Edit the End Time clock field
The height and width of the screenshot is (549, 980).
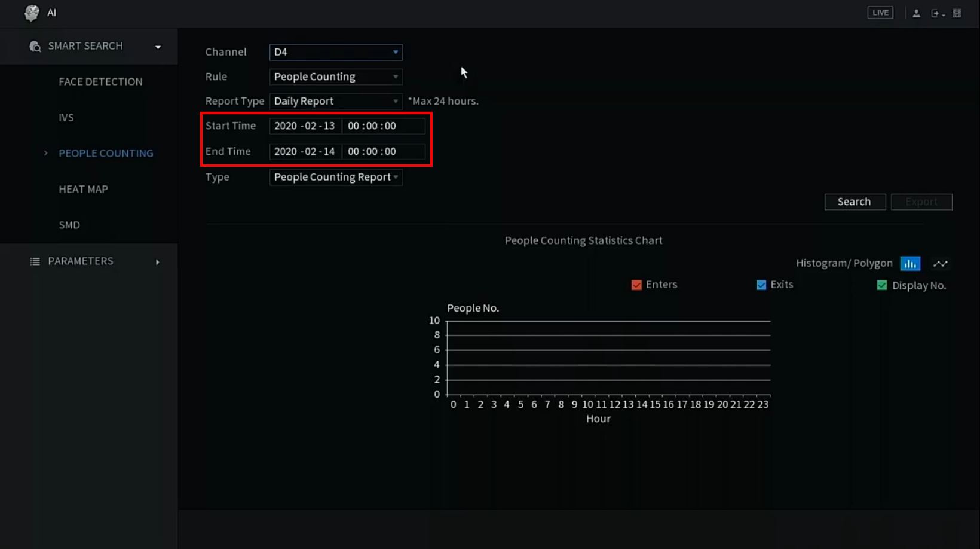(383, 152)
